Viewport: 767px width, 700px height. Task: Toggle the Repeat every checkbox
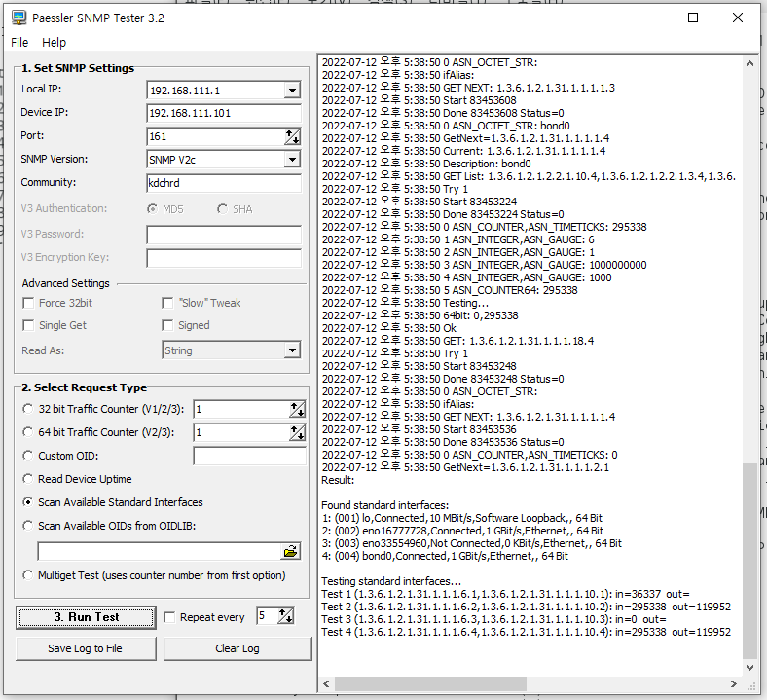tap(169, 617)
